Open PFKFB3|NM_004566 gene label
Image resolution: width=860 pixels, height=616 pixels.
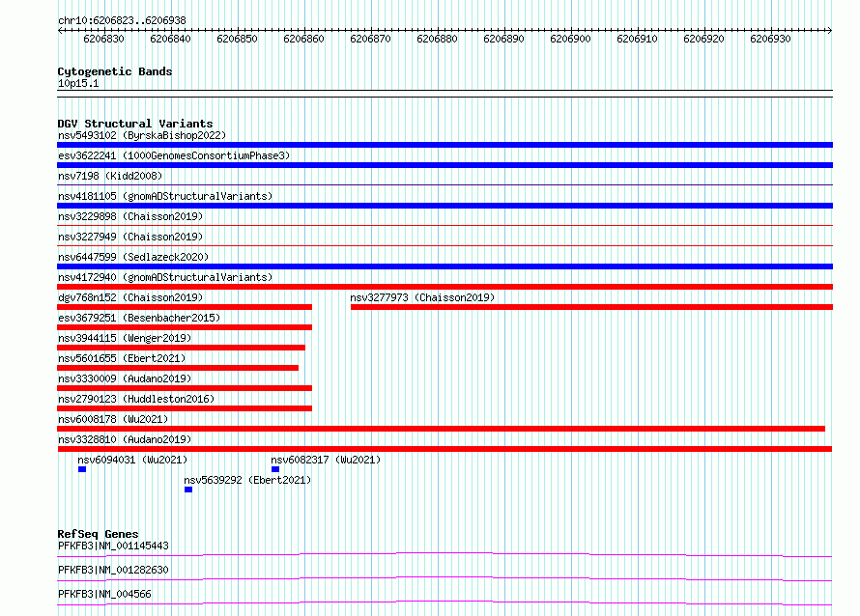(x=104, y=594)
